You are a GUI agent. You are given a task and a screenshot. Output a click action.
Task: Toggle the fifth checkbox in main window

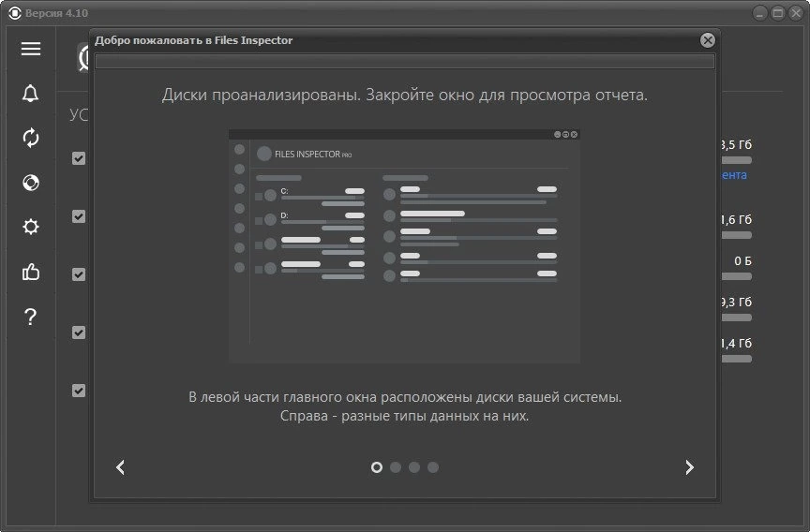(79, 391)
